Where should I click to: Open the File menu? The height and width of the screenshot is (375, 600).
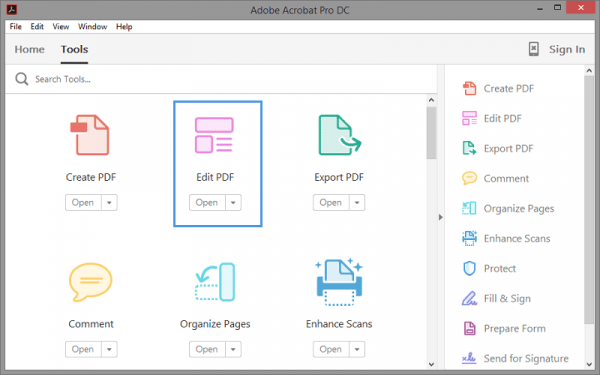point(16,26)
